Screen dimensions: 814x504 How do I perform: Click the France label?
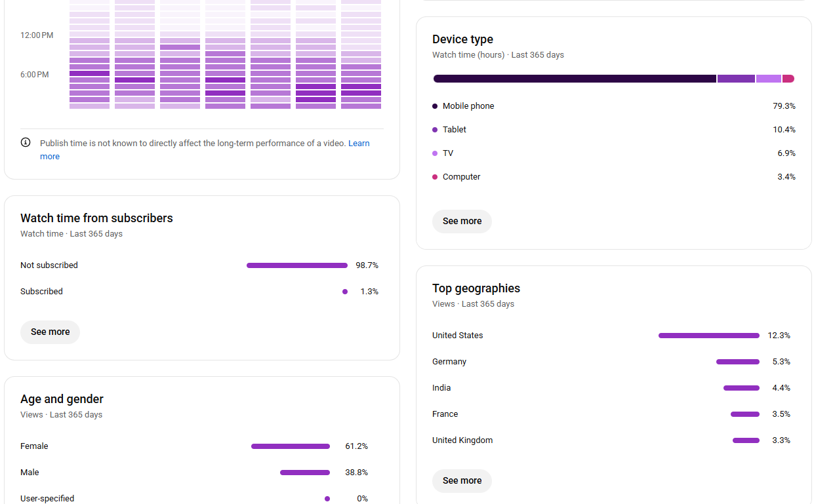tap(445, 414)
